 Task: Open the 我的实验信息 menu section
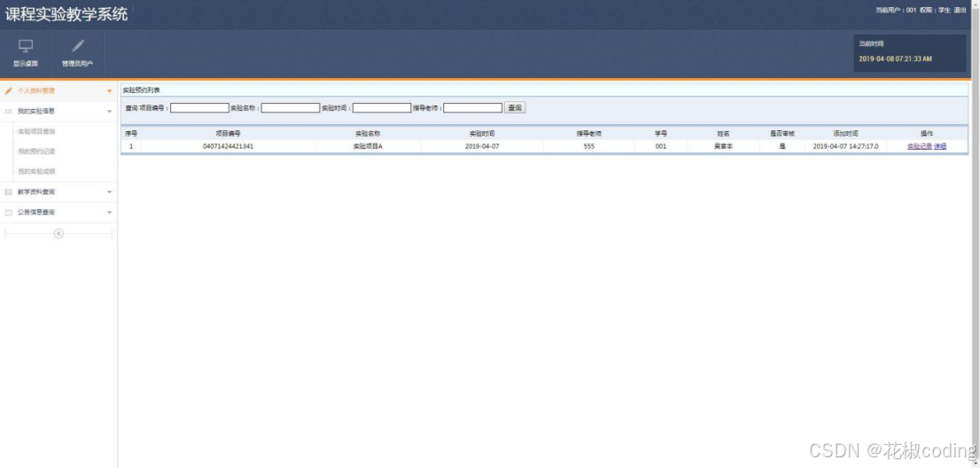58,111
